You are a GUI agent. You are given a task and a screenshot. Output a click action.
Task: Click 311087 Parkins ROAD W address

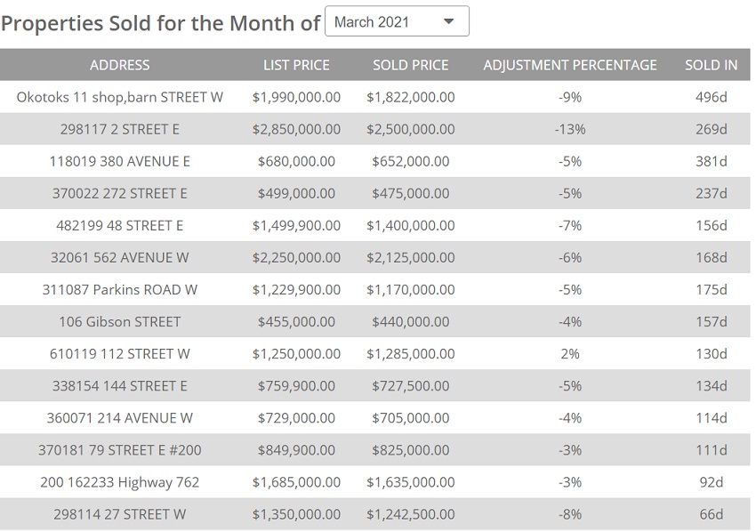120,289
